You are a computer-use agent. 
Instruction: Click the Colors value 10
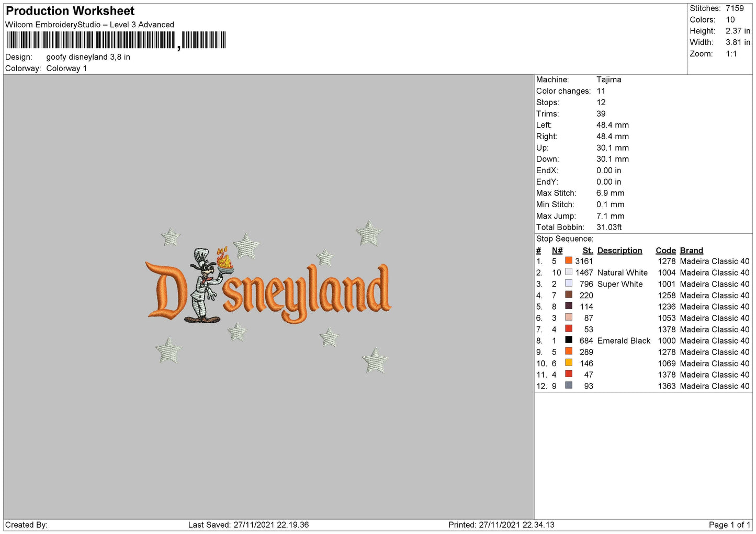tap(730, 20)
